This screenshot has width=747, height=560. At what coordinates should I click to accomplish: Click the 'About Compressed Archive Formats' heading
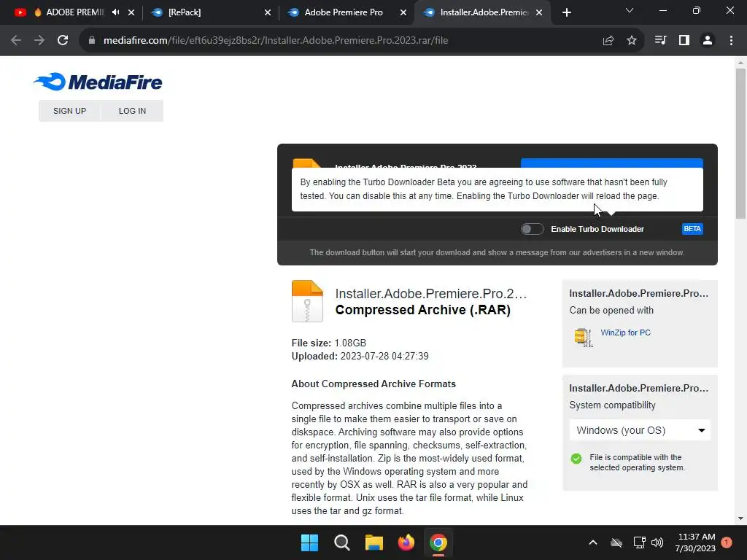pos(373,384)
